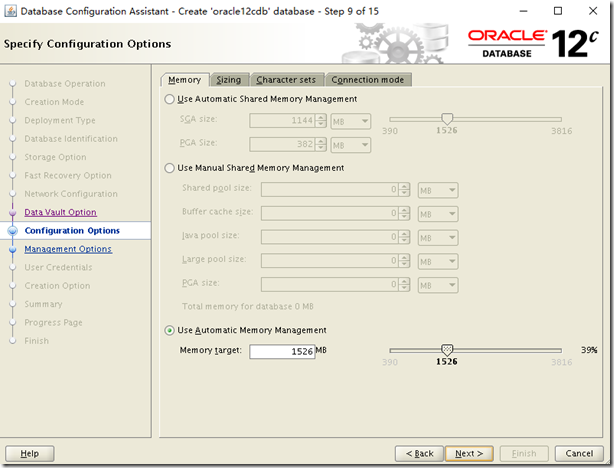614x468 pixels.
Task: Open Java pool size unit dropdown
Action: (x=438, y=238)
